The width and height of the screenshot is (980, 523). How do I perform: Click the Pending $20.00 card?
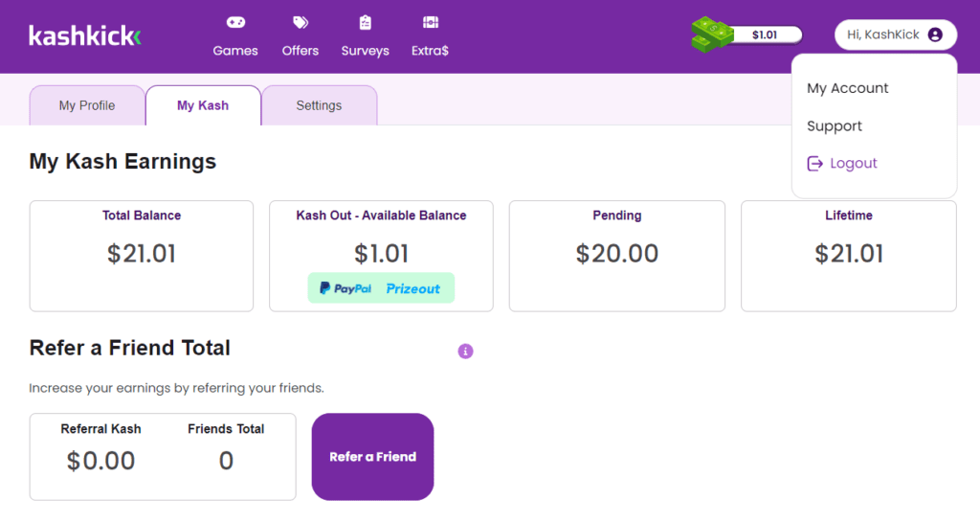(617, 255)
